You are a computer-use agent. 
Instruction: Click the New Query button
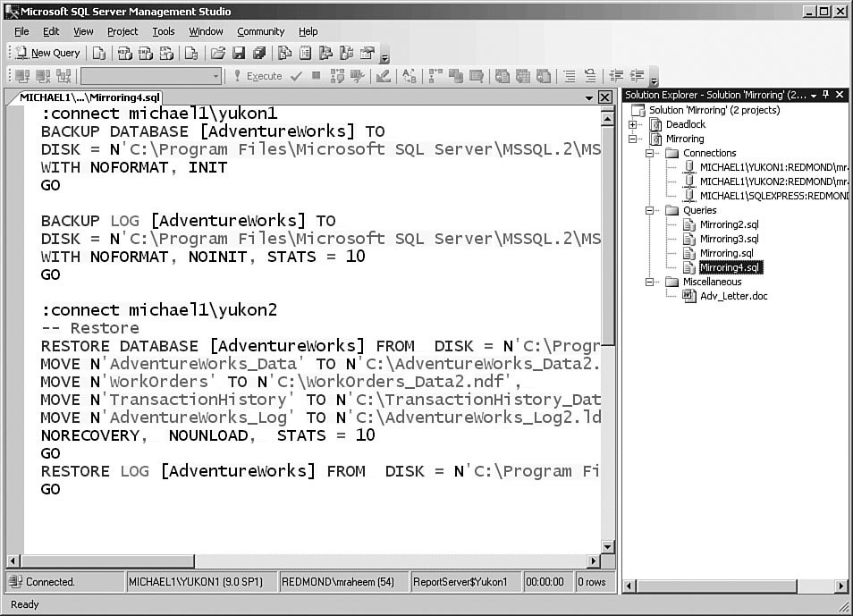click(x=48, y=53)
